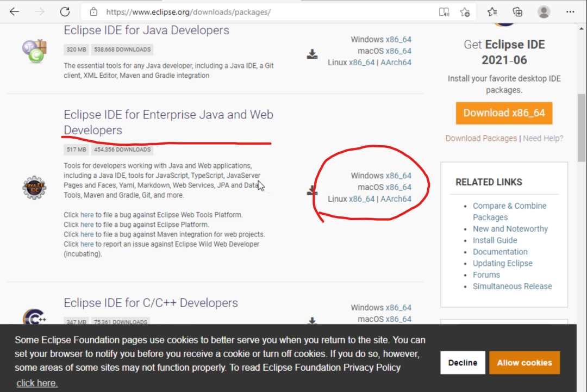Open the Documentation related link

point(500,252)
